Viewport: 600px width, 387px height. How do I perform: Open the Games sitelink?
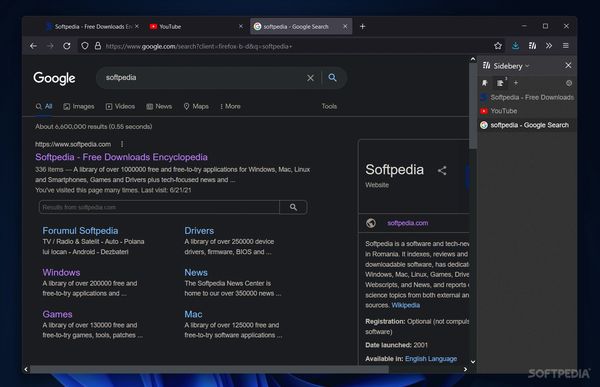[57, 314]
